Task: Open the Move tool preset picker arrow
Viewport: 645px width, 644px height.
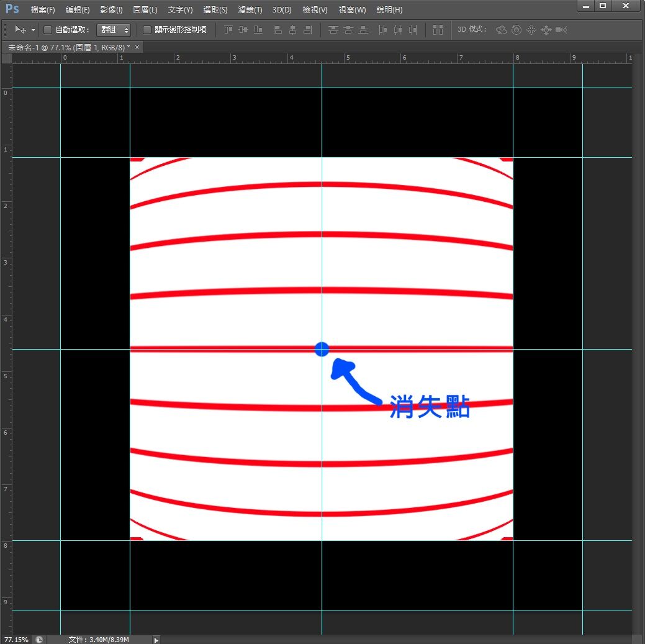Action: 33,30
